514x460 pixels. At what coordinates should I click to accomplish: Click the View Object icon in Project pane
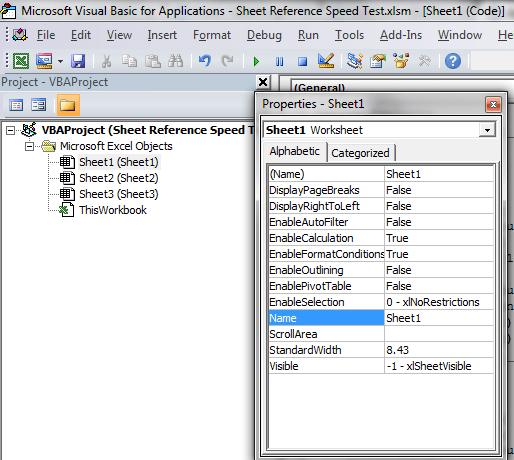[x=39, y=105]
